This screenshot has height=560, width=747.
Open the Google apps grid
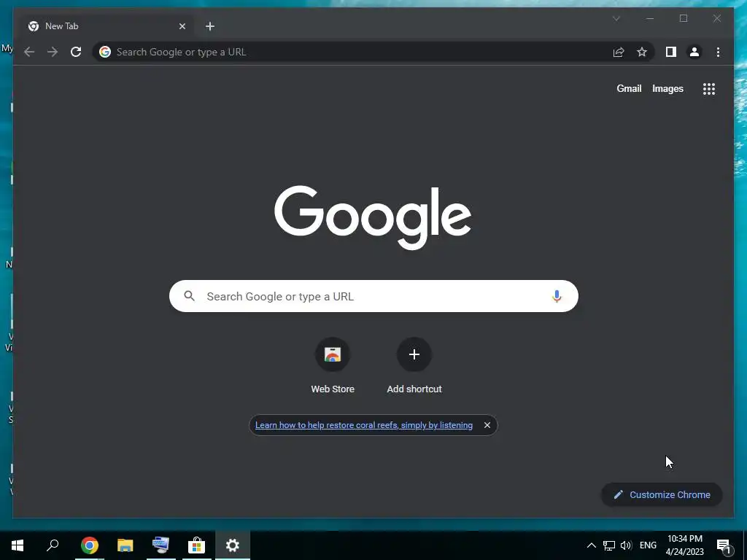click(709, 88)
